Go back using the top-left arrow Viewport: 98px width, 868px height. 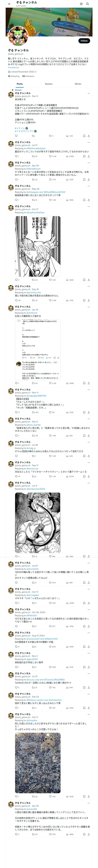(9, 4)
